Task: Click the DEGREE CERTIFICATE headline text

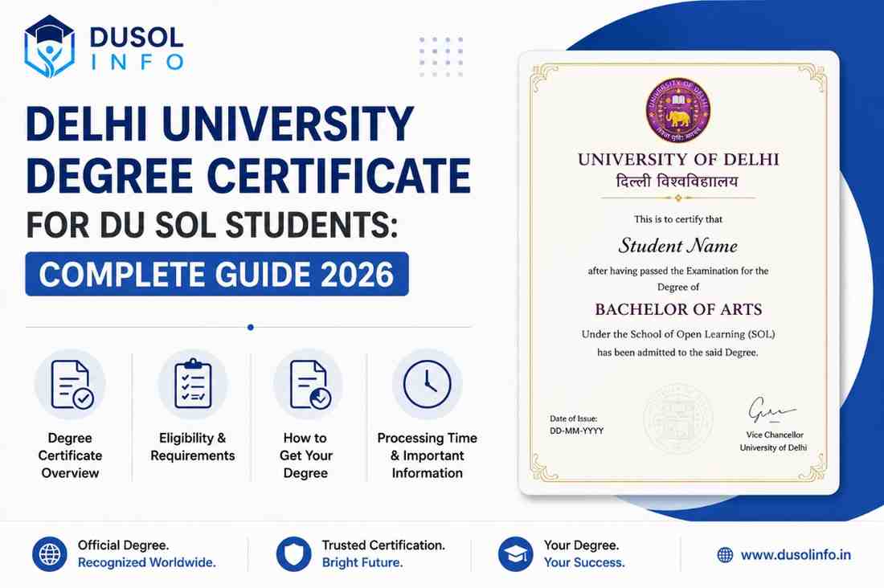Action: pos(248,175)
